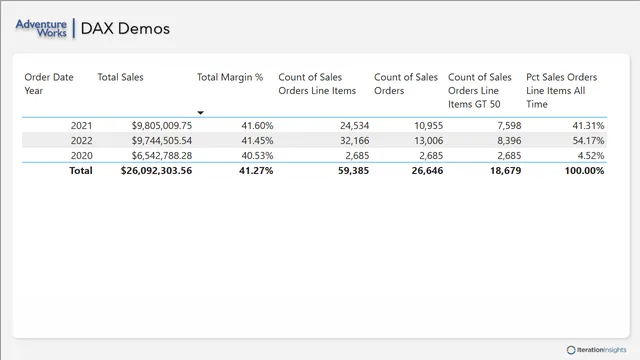Click the Iteration Insights logo

[596, 350]
